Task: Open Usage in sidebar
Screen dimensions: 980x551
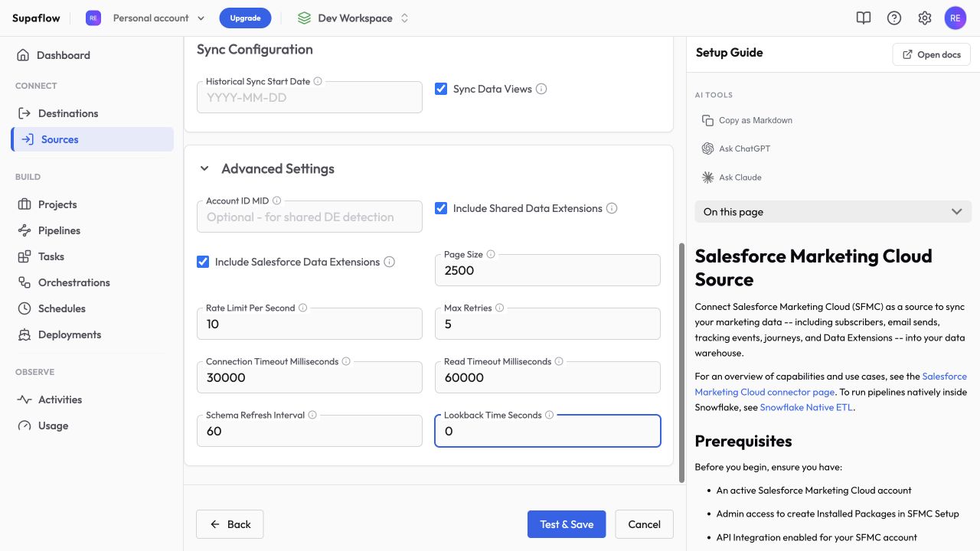Action: 92,425
